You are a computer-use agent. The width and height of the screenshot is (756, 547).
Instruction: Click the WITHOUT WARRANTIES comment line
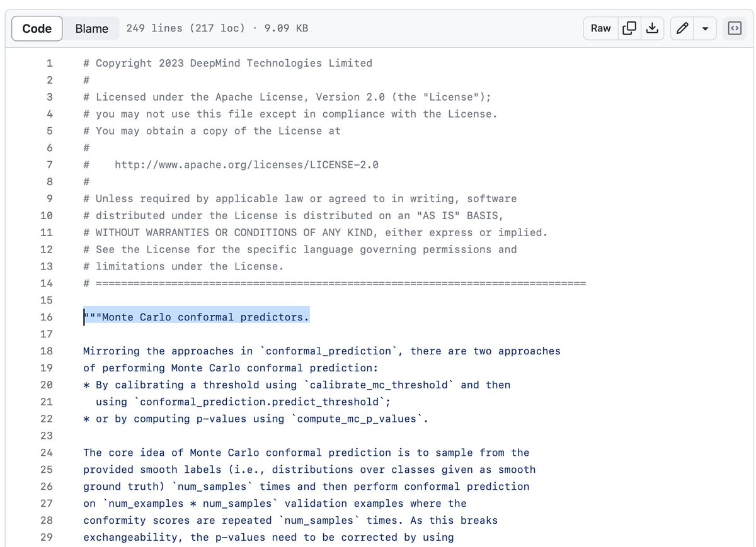(316, 232)
